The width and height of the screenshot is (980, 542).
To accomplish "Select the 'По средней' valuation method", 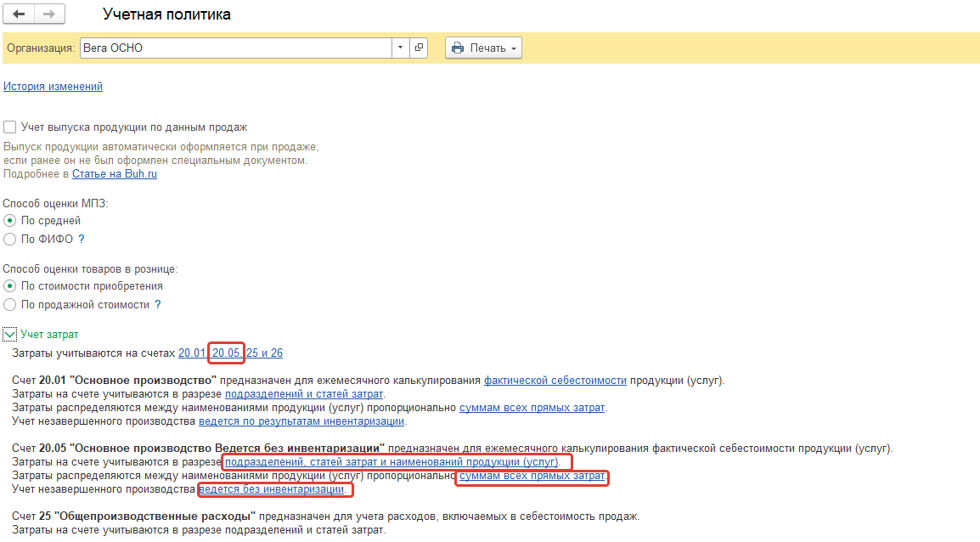I will 10,221.
